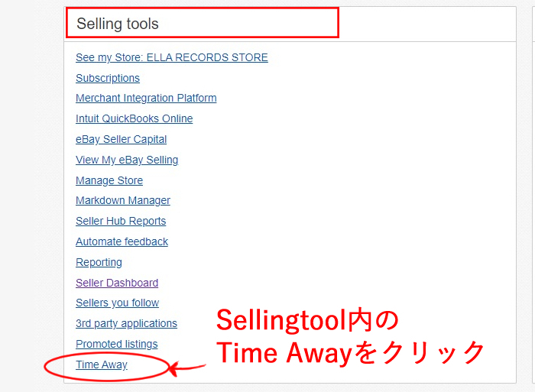Click the blue Time Away link
This screenshot has width=535, height=392.
tap(102, 364)
